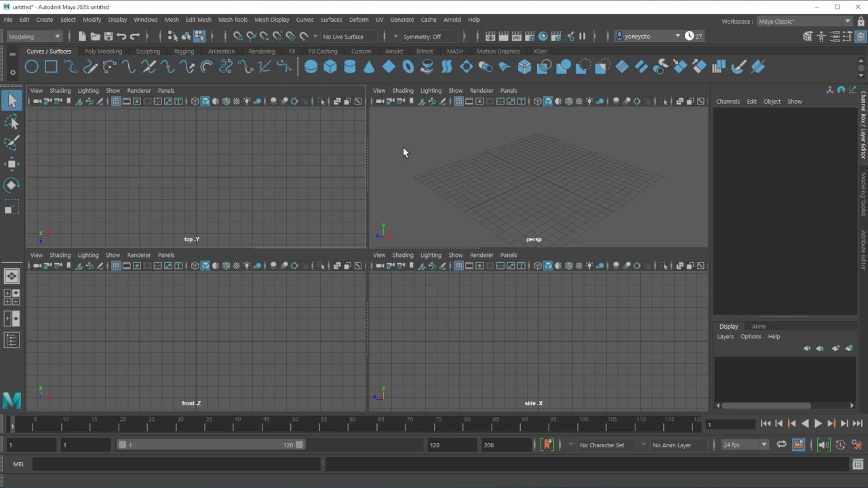868x488 pixels.
Task: Open the snap options dropdown arrow
Action: click(x=315, y=36)
